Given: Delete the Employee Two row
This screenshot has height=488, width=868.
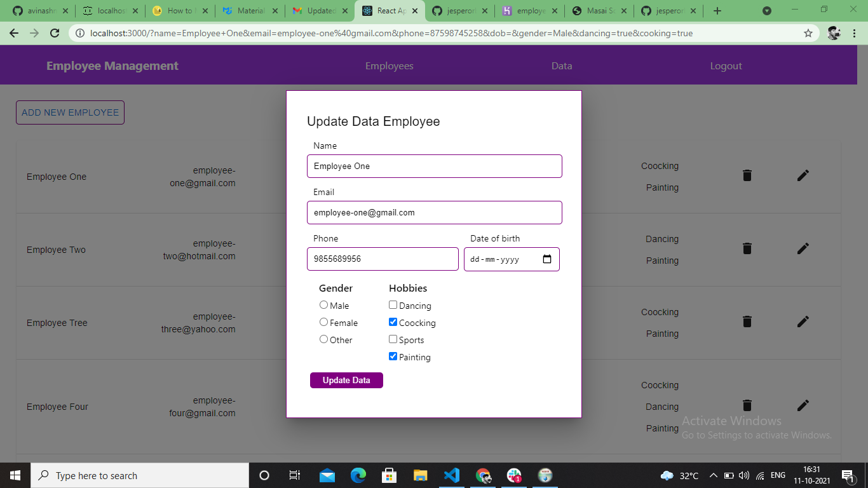Looking at the screenshot, I should (x=747, y=248).
